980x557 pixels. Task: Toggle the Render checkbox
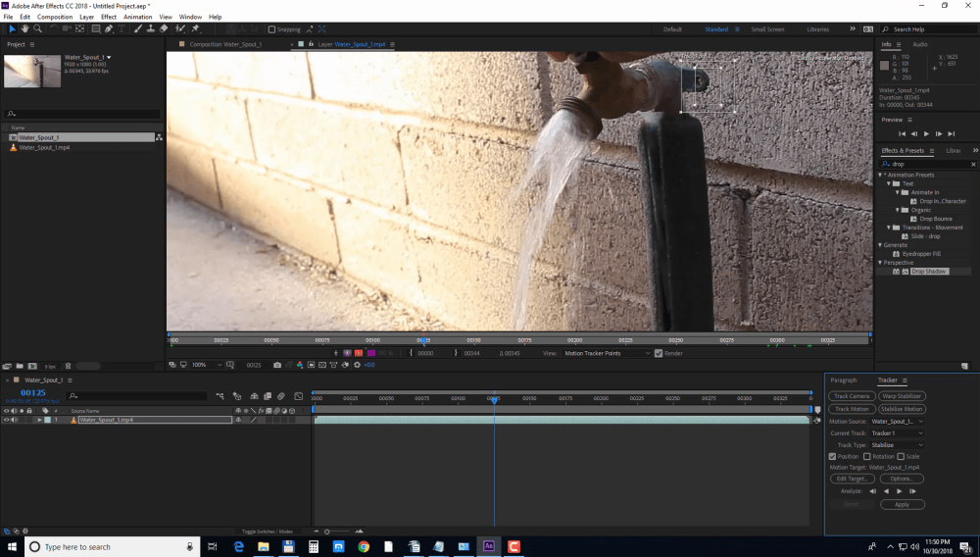(659, 353)
